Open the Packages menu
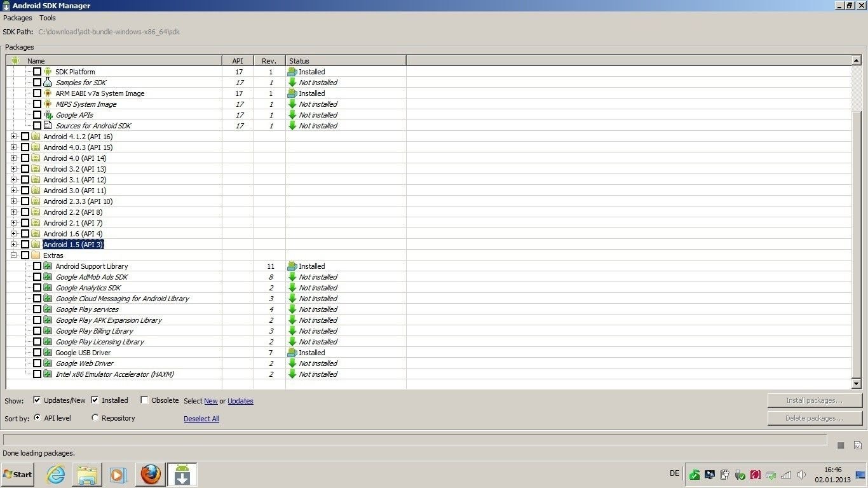Image resolution: width=868 pixels, height=488 pixels. pos(17,18)
